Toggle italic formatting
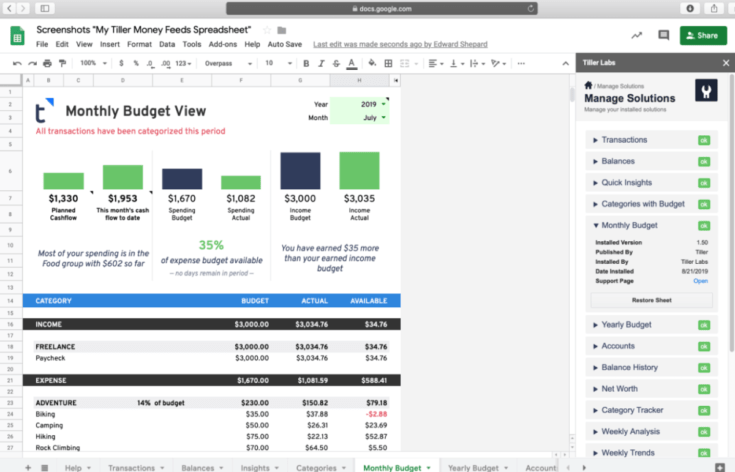Screen dimensions: 735x472 (x=321, y=63)
